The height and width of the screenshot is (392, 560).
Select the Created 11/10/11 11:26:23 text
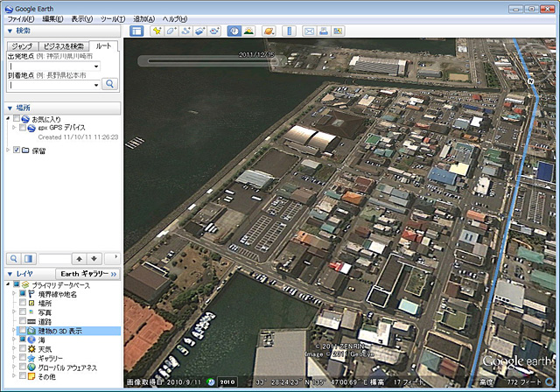tap(78, 137)
